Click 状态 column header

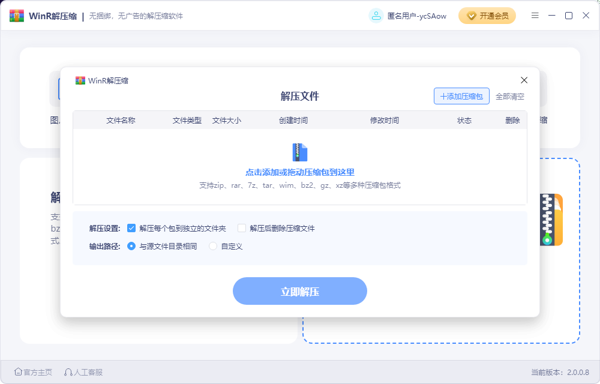click(464, 120)
